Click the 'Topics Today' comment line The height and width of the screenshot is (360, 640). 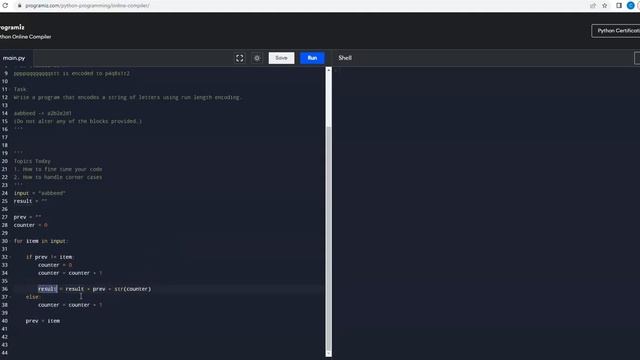click(x=32, y=161)
